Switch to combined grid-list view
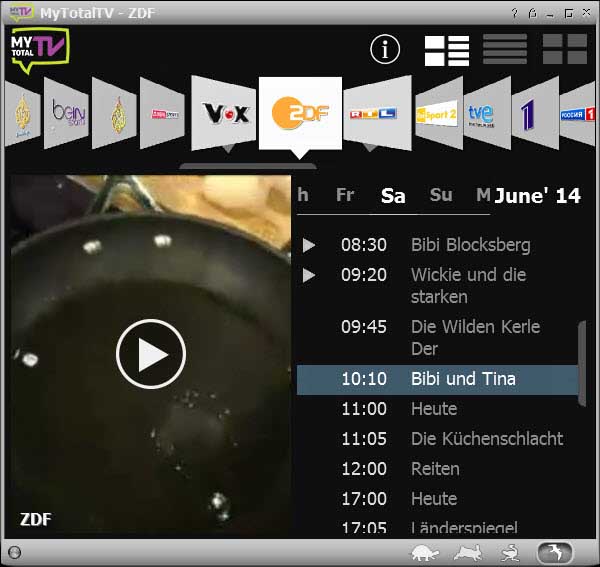Image resolution: width=600 pixels, height=567 pixels. click(x=447, y=50)
